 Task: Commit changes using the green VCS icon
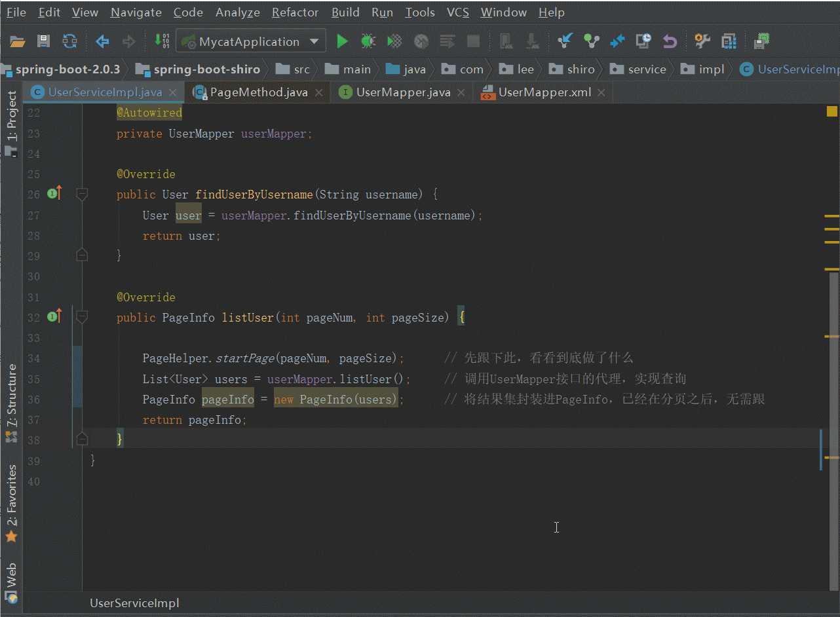592,42
